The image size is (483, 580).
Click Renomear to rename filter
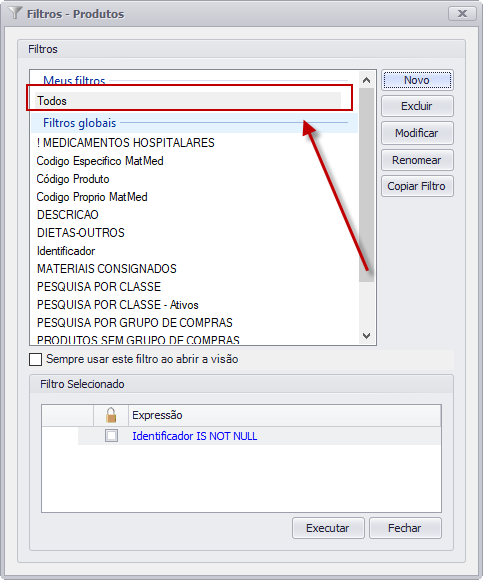417,160
